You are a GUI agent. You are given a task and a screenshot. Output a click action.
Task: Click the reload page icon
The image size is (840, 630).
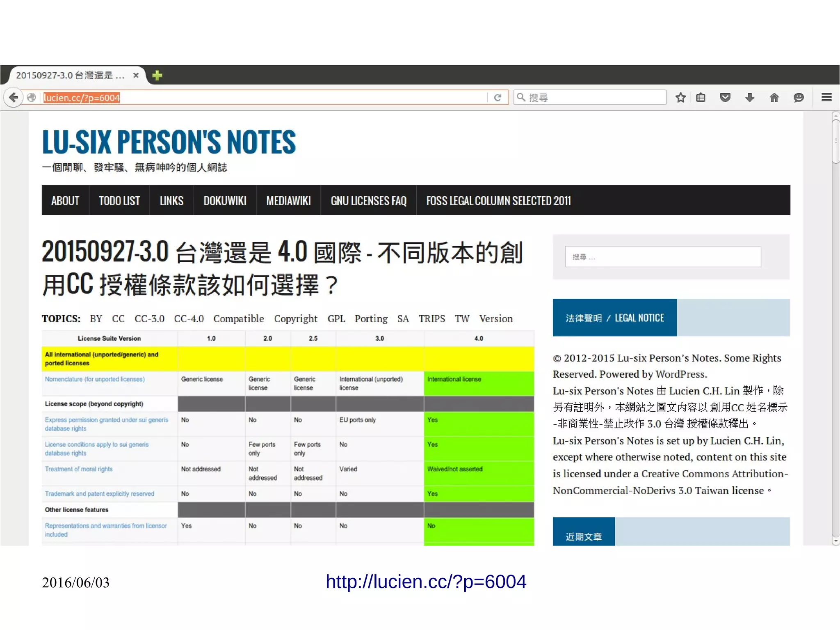498,97
